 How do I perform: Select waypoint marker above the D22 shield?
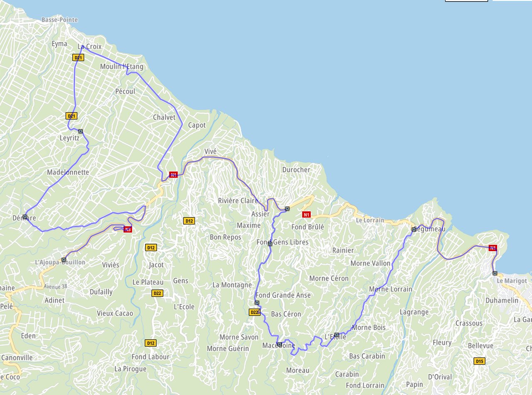click(x=257, y=303)
